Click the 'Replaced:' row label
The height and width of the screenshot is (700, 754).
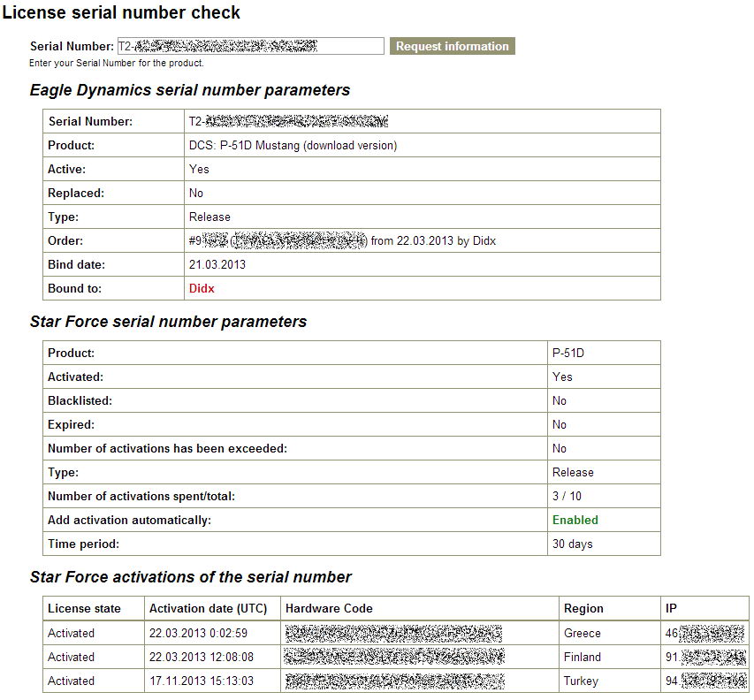pos(76,194)
